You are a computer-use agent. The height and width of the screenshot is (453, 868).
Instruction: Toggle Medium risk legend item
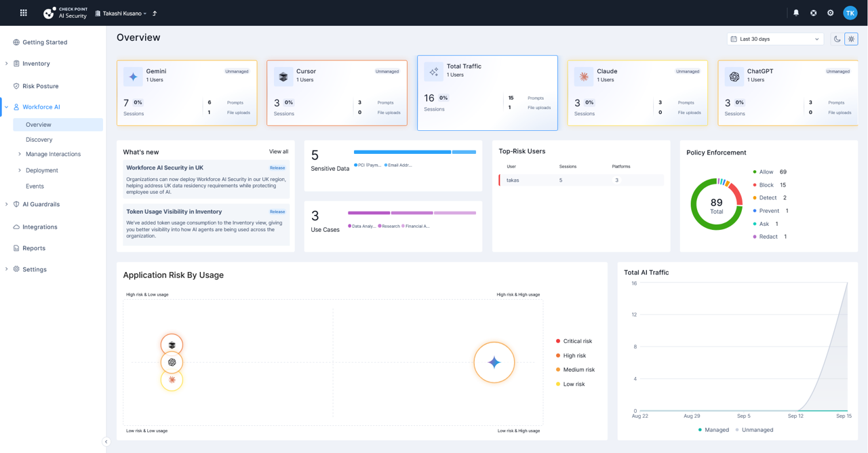[x=575, y=370]
